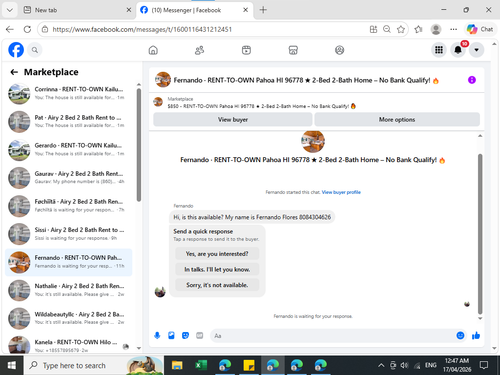Open the Nathalie Airy 2 Bed conversation

coord(68,290)
